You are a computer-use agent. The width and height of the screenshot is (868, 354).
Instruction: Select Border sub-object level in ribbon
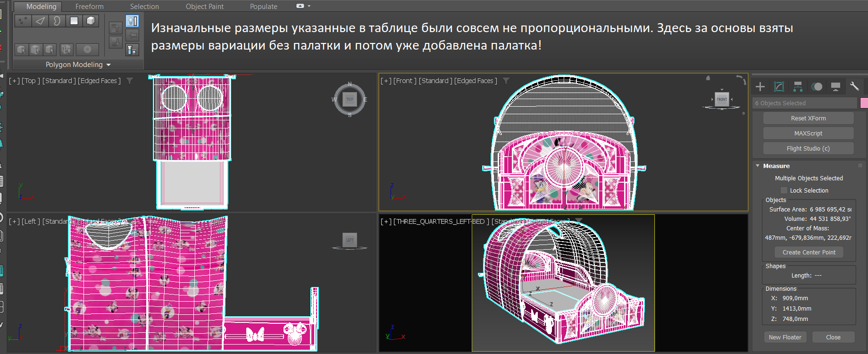[57, 21]
